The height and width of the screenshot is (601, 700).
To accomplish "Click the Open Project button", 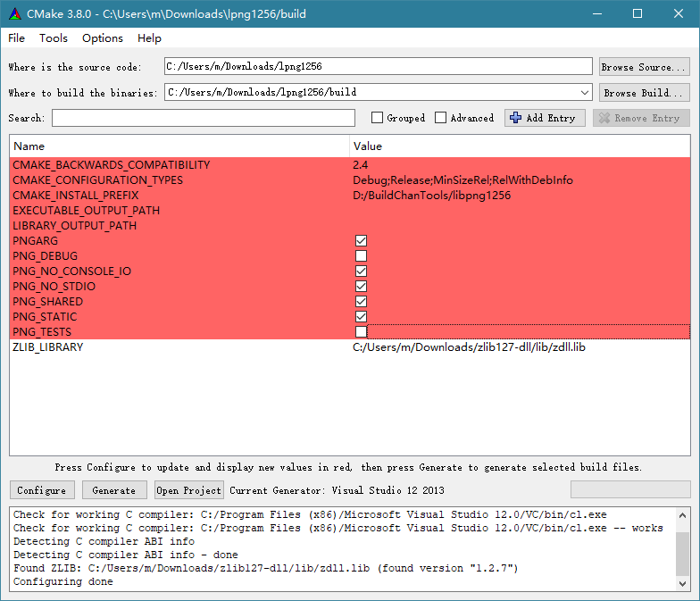I will click(x=188, y=490).
